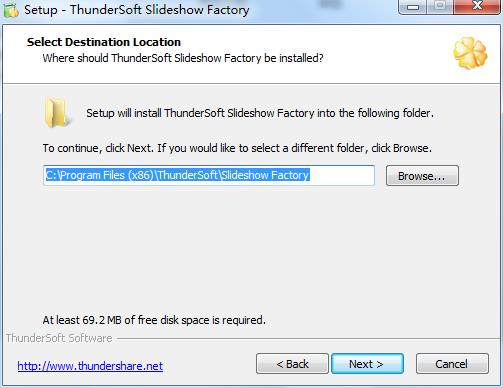This screenshot has height=388, width=503.
Task: Click the "Select Destination Location" heading
Action: (104, 42)
